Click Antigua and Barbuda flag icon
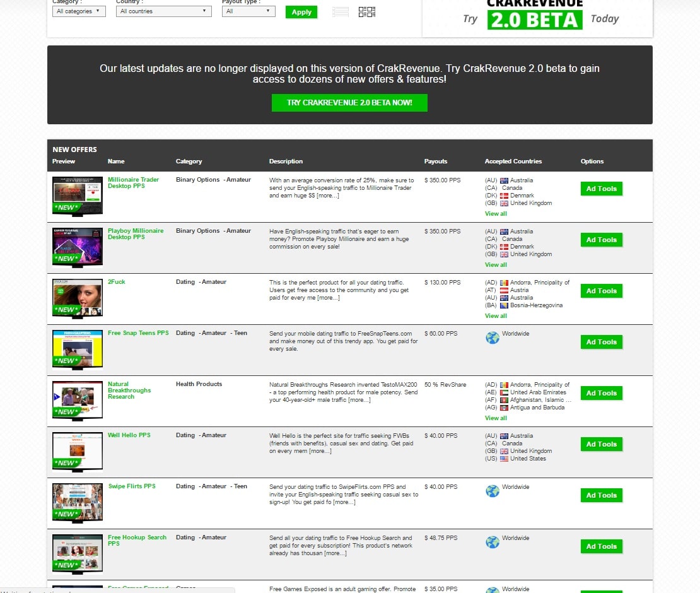700x593 pixels. click(504, 408)
